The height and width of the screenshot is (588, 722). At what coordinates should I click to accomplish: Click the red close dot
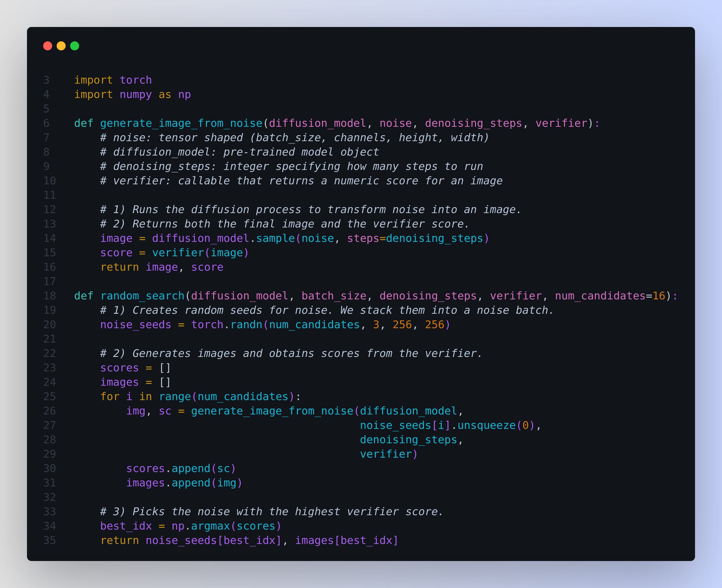pyautogui.click(x=47, y=46)
